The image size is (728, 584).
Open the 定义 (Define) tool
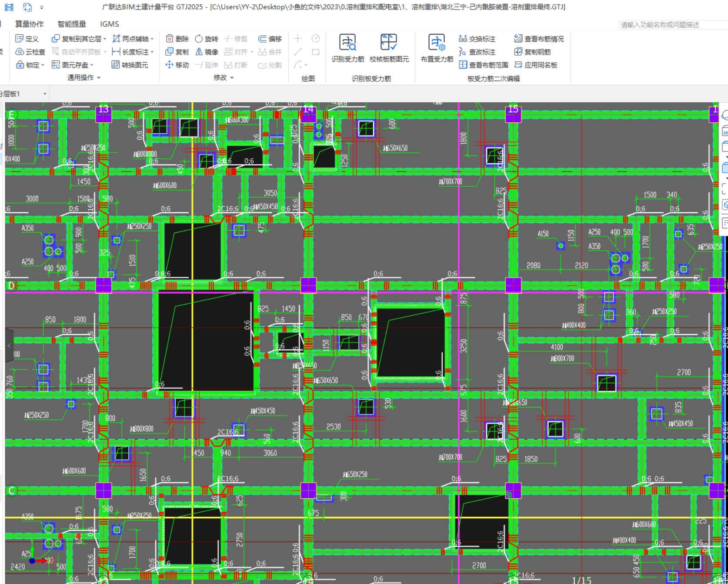coord(27,39)
